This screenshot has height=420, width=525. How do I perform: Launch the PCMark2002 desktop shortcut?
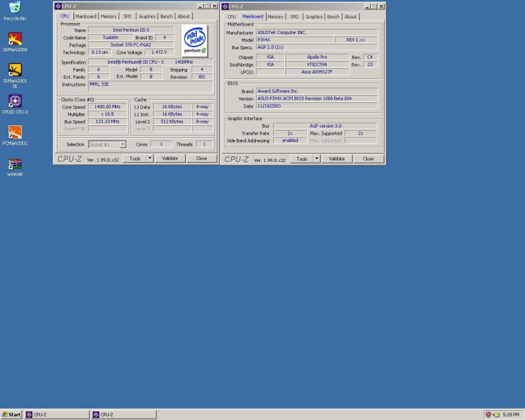[x=14, y=132]
